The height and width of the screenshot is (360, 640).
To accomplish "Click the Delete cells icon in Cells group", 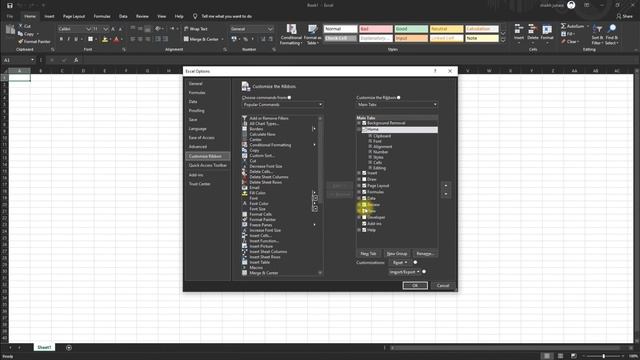I will [533, 29].
